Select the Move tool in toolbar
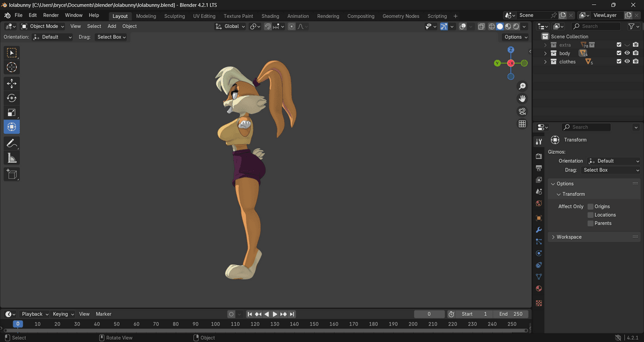Image resolution: width=644 pixels, height=342 pixels. coord(12,84)
